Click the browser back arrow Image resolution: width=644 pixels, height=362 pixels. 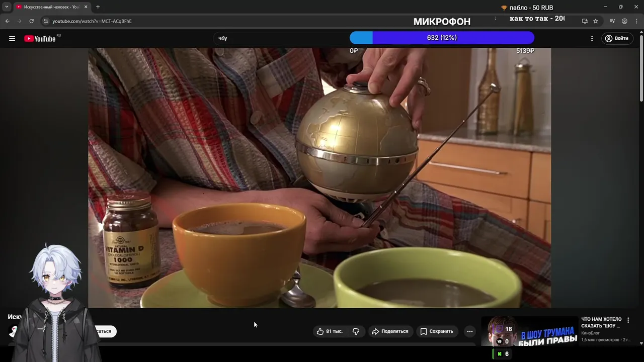pos(7,21)
